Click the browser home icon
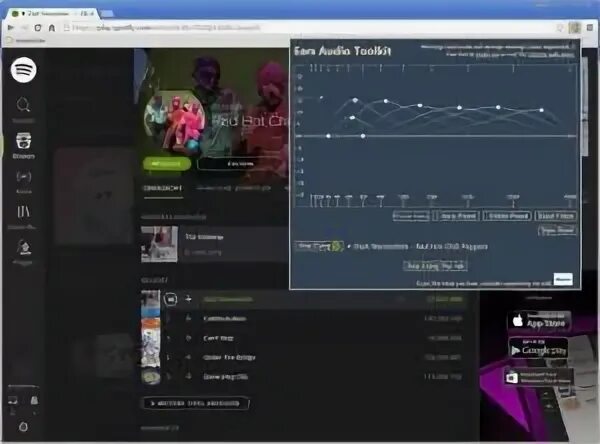This screenshot has height=444, width=600. [52, 28]
